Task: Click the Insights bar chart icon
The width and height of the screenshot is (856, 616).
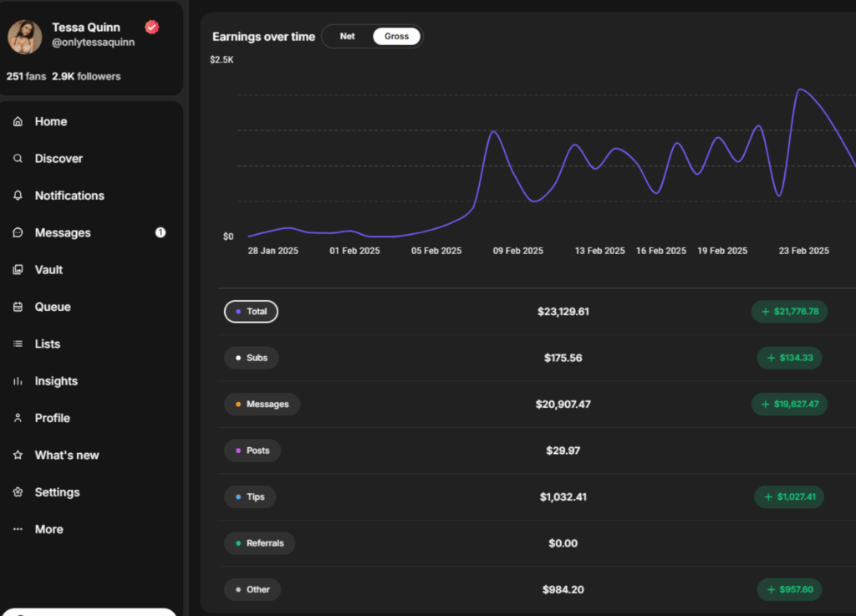Action: tap(18, 381)
